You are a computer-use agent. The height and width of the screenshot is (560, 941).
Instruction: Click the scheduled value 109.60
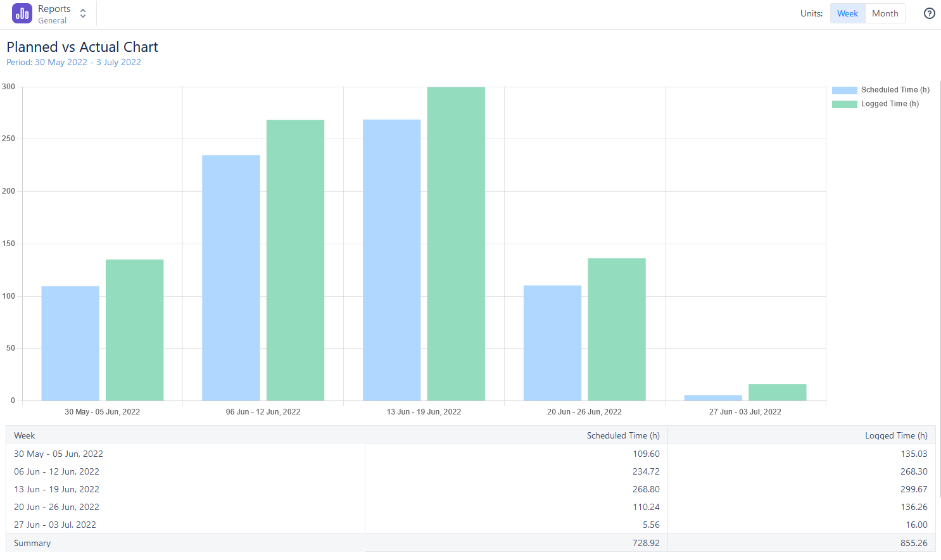(646, 454)
